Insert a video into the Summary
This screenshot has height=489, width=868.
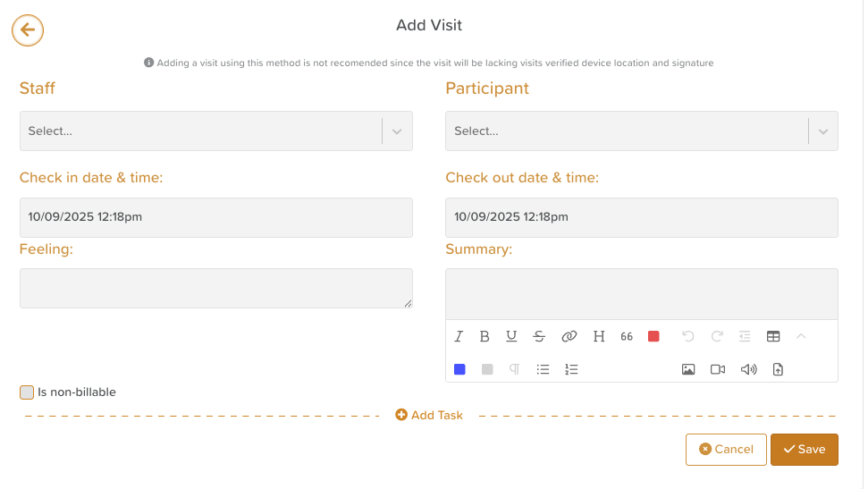pos(718,369)
